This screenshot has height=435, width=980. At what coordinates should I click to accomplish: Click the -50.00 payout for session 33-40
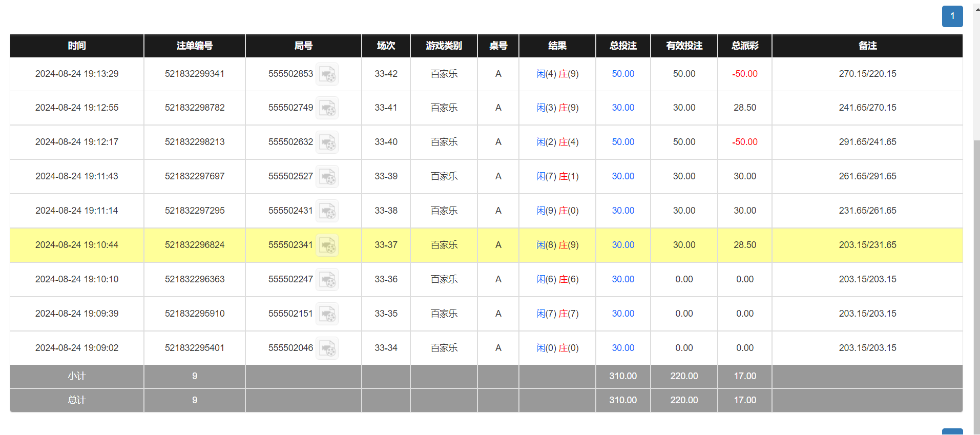click(744, 142)
